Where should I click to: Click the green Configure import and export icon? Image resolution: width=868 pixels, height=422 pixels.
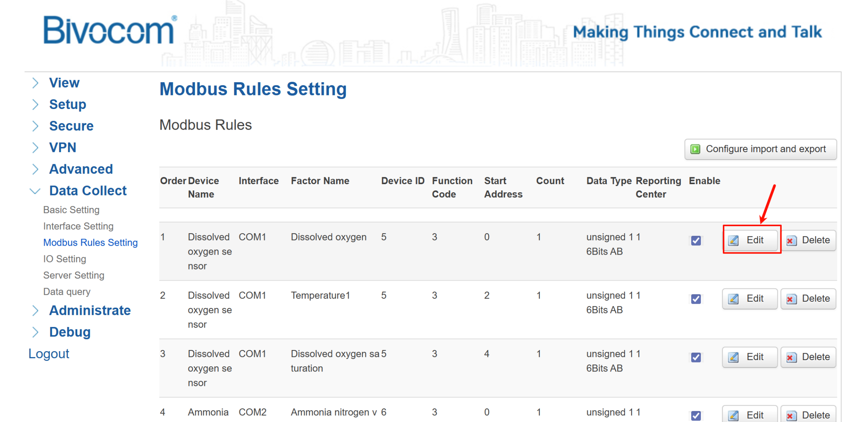click(x=695, y=149)
